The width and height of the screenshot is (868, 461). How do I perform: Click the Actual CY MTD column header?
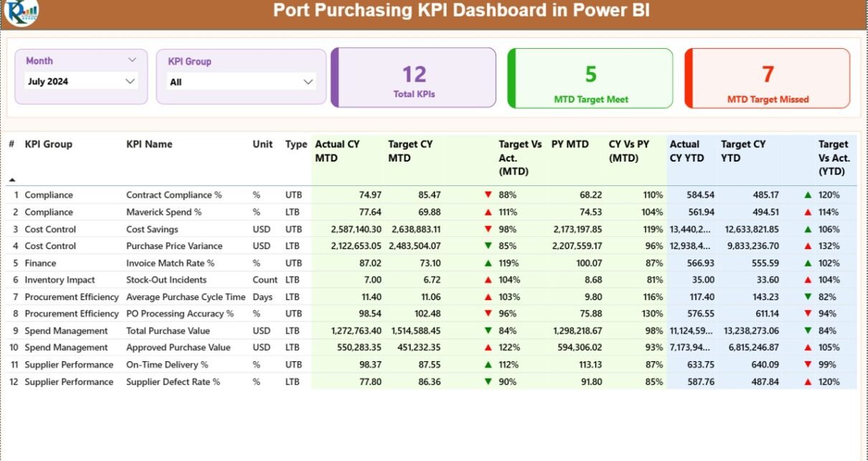click(x=337, y=151)
